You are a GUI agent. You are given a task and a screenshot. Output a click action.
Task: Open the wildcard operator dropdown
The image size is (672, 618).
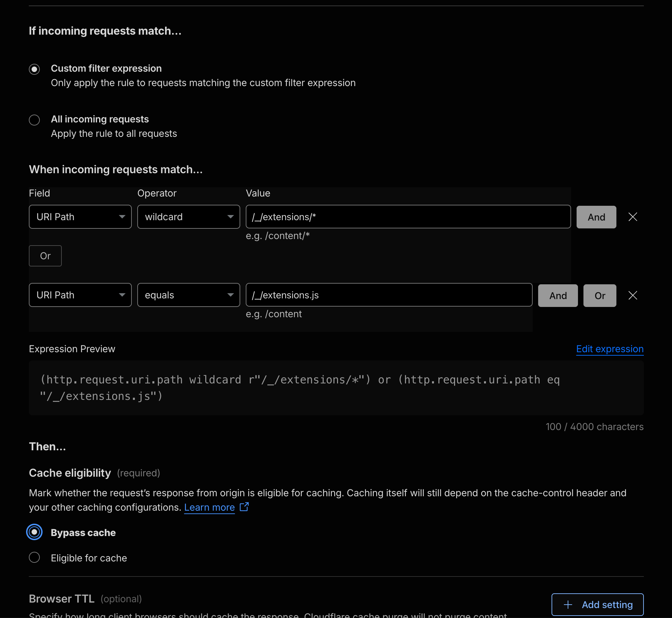[189, 217]
